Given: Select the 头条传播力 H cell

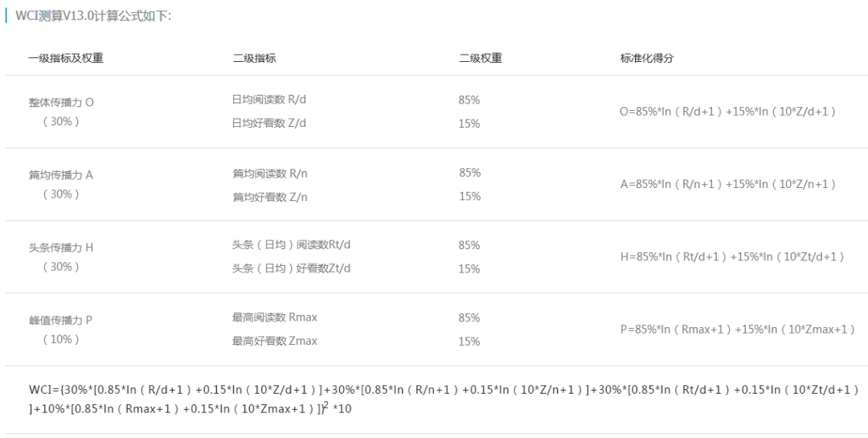Looking at the screenshot, I should click(61, 248).
